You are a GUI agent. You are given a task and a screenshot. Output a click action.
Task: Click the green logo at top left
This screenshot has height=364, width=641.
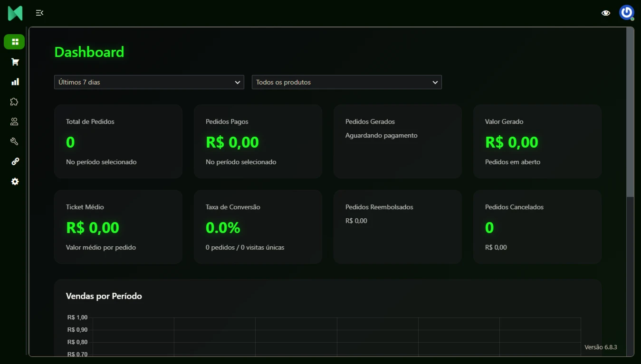[x=15, y=13]
